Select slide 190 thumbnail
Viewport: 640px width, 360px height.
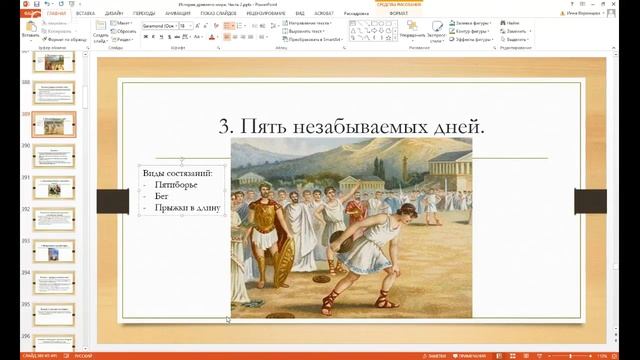coord(54,156)
